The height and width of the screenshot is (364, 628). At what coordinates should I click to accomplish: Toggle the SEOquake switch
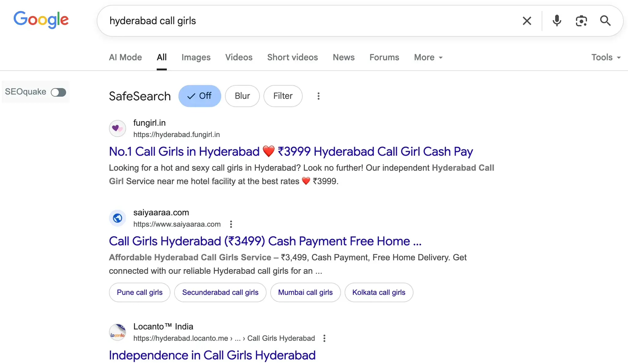[x=58, y=92]
